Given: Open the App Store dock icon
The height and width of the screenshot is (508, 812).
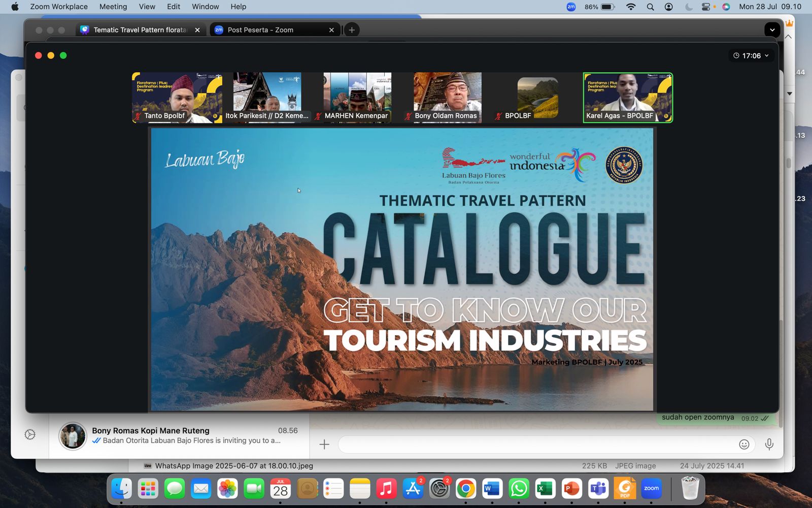Looking at the screenshot, I should pyautogui.click(x=413, y=489).
